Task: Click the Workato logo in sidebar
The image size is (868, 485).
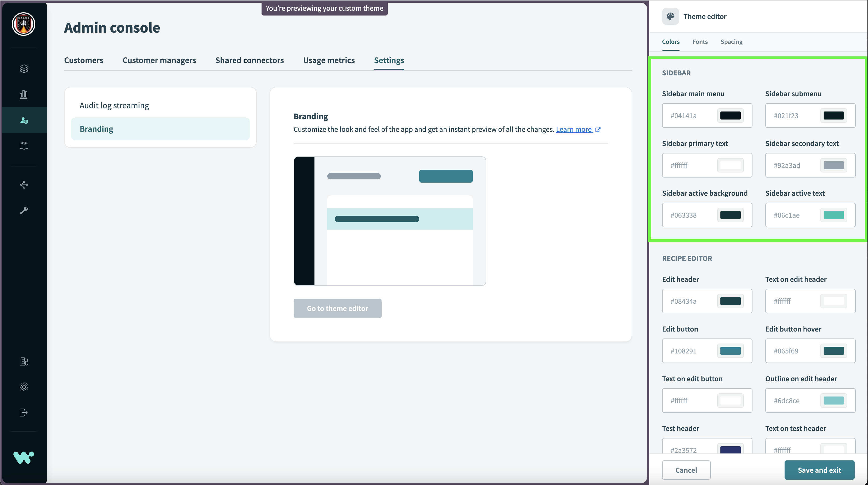Action: point(24,457)
